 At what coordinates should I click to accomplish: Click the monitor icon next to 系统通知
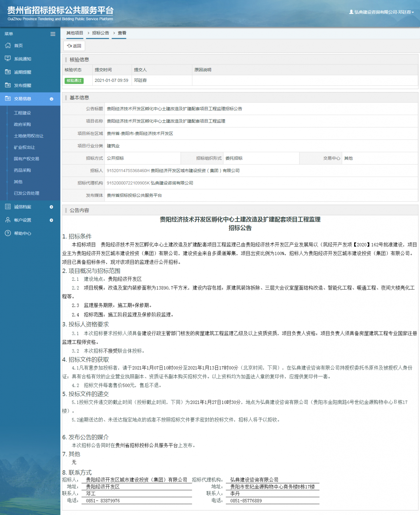click(x=8, y=58)
